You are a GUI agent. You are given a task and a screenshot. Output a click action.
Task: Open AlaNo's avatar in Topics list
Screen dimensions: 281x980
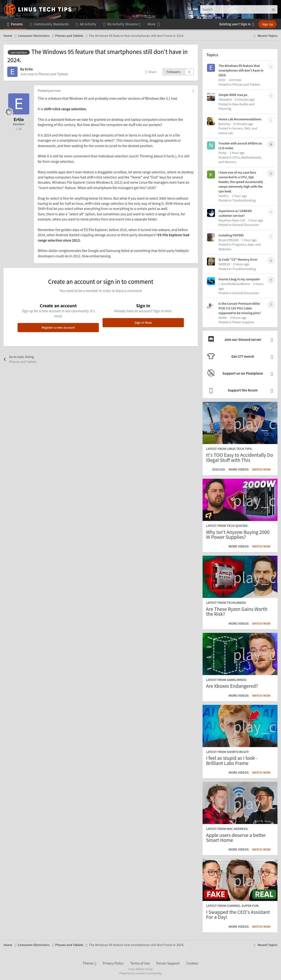(x=211, y=305)
